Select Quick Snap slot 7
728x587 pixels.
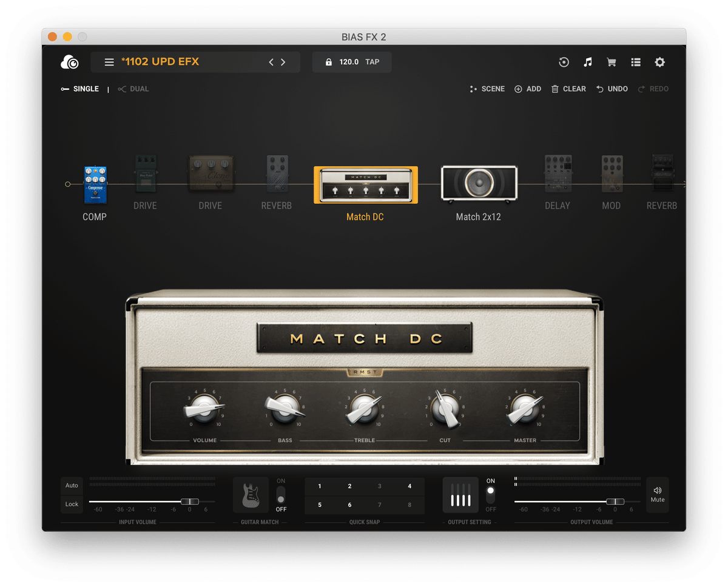[380, 505]
